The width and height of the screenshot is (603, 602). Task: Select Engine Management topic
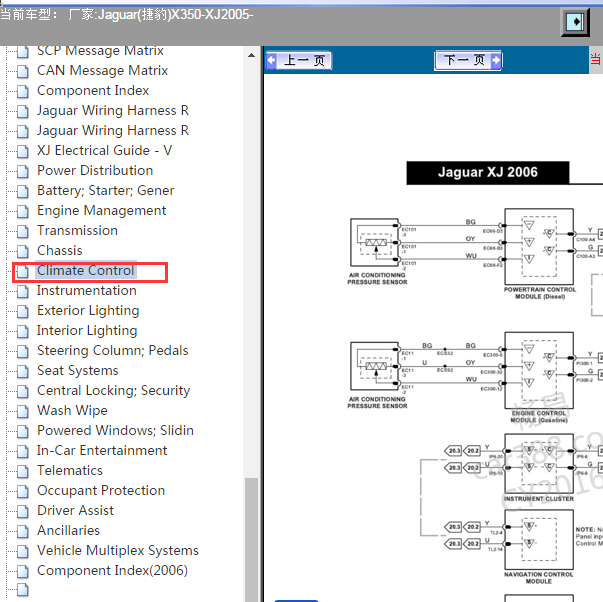coord(102,210)
